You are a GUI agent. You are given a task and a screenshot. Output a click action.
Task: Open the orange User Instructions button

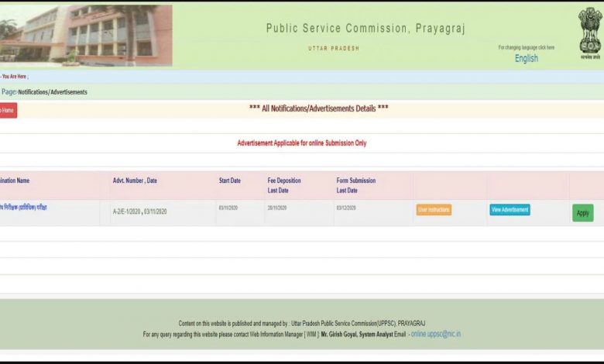coord(434,210)
